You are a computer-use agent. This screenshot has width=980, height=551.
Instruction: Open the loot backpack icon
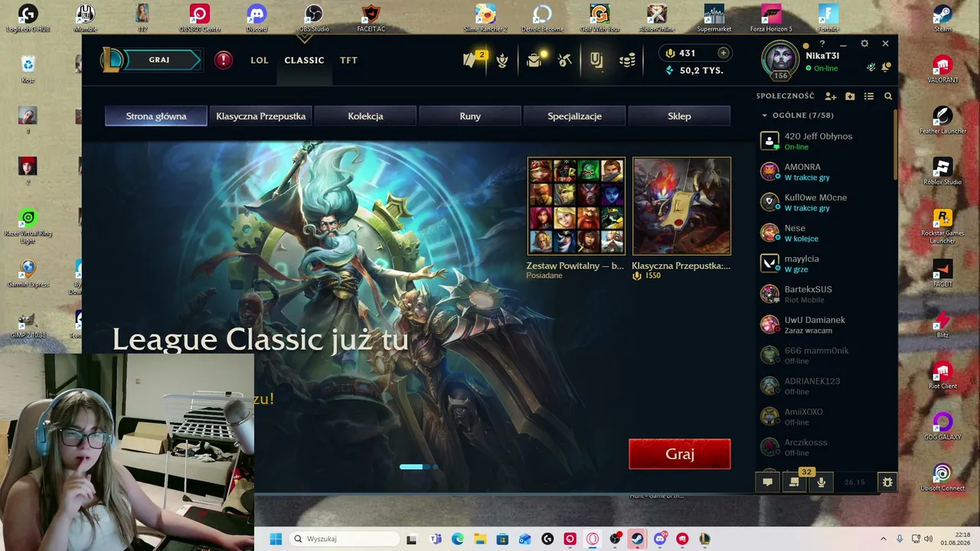pos(534,60)
